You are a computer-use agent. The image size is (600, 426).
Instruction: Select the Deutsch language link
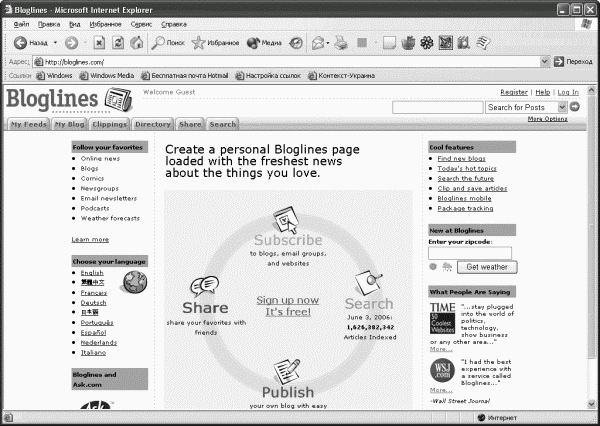(93, 302)
